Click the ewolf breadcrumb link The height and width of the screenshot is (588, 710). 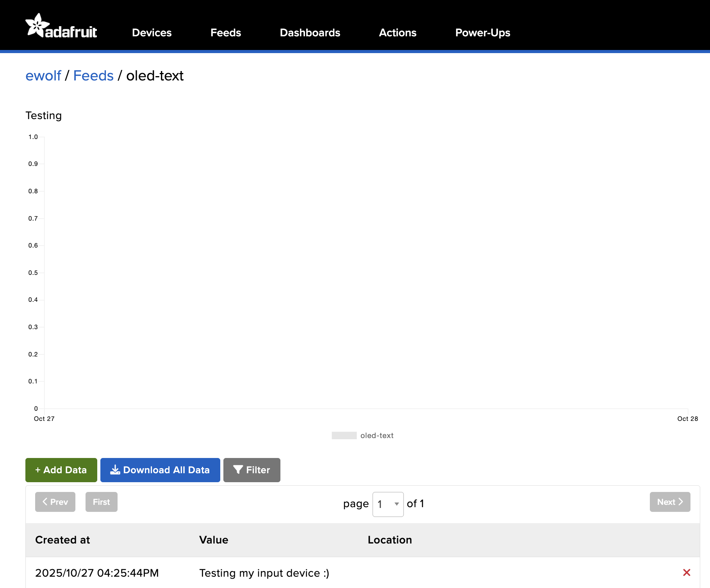(43, 76)
